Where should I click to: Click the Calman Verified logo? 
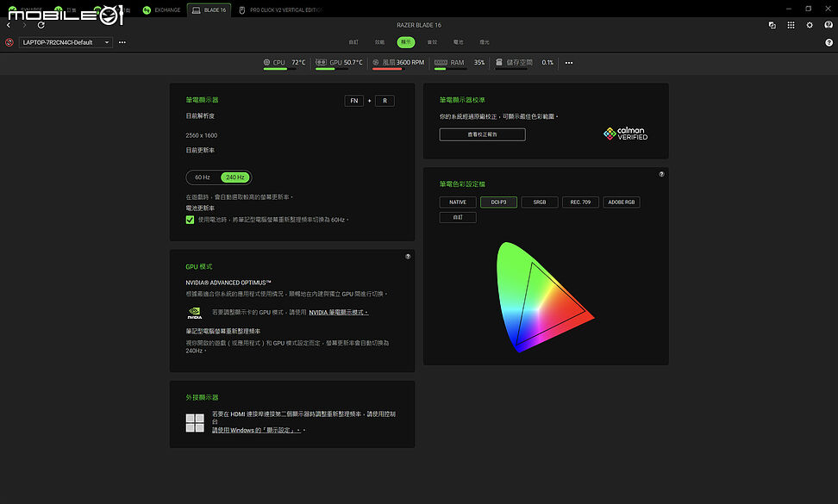click(625, 134)
